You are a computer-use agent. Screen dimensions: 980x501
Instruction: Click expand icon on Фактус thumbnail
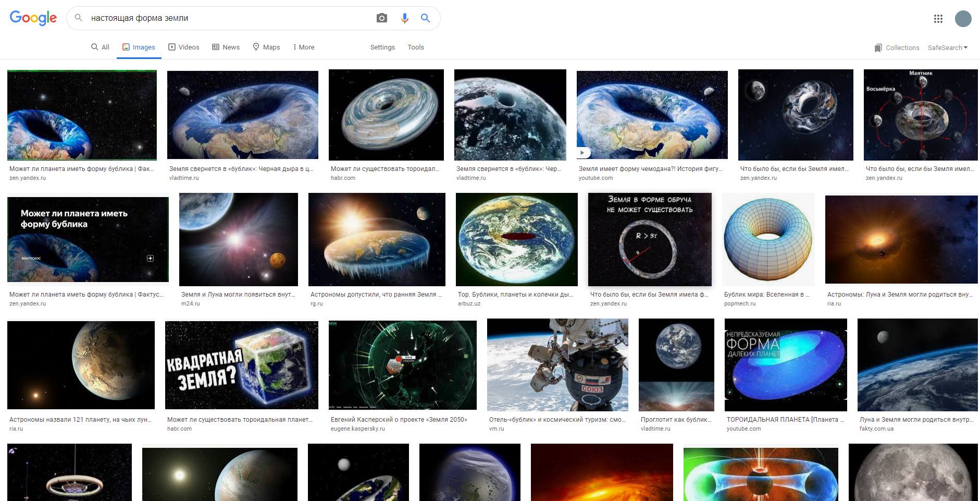[x=150, y=258]
